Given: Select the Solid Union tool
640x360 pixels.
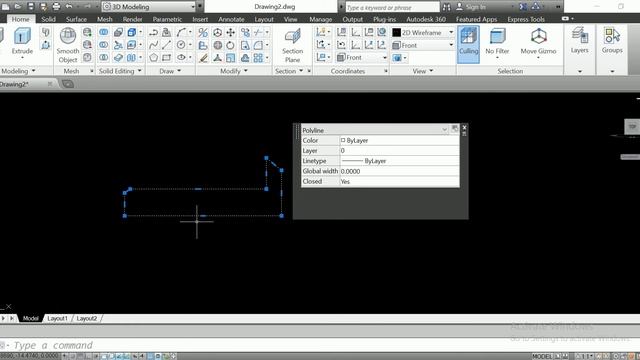Looking at the screenshot, I should coord(104,32).
